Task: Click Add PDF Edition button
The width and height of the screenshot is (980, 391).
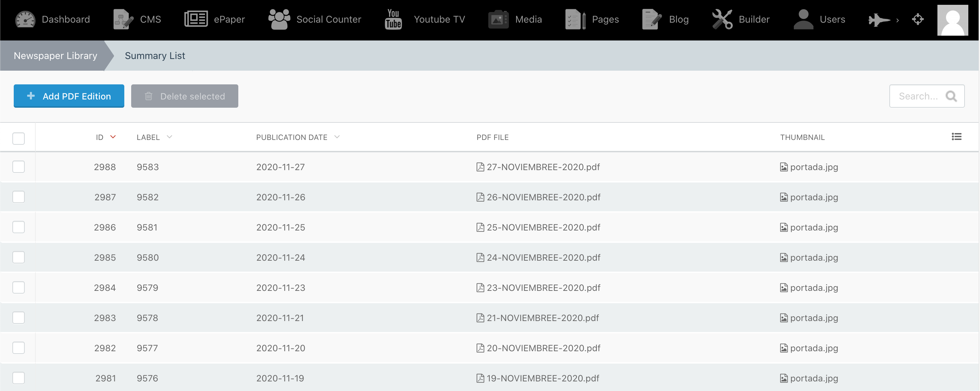Action: [68, 96]
